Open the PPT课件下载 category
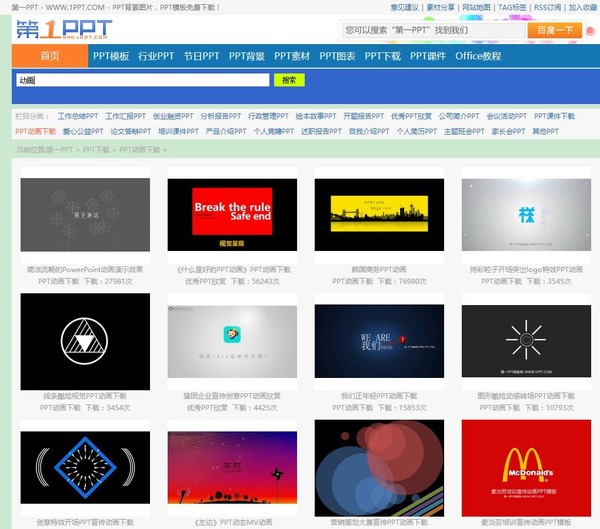600x529 pixels. (554, 116)
